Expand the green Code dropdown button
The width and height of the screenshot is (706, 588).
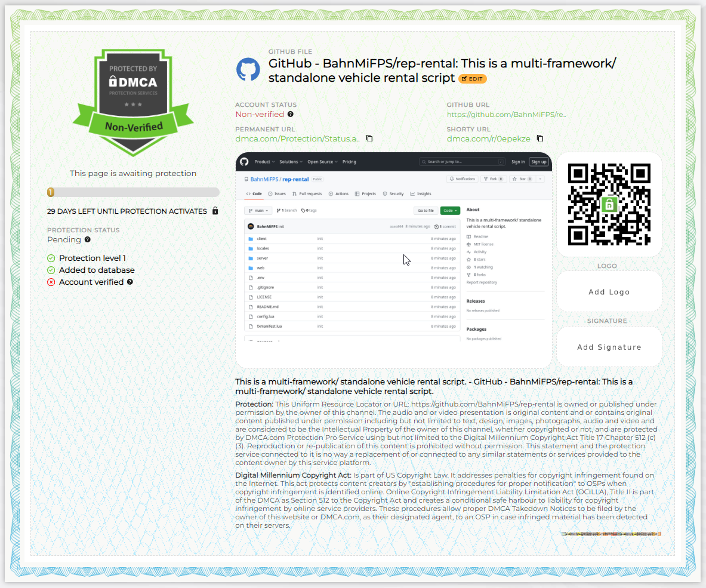[x=451, y=210]
